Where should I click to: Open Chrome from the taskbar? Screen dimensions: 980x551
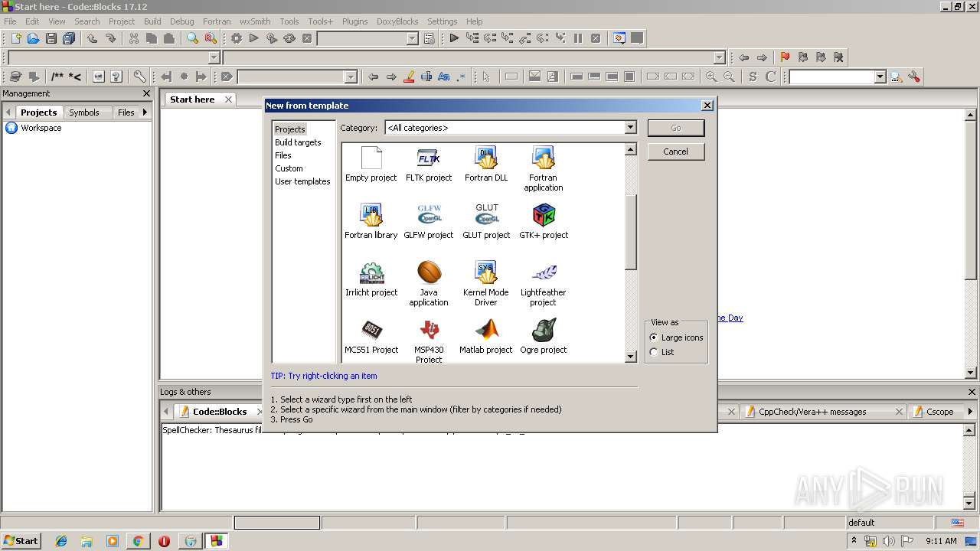point(138,541)
